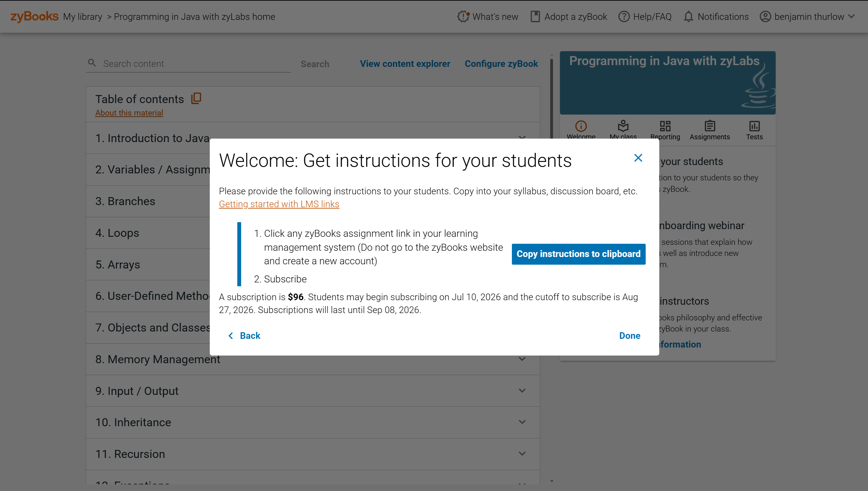Click the Back button label

[x=250, y=336]
